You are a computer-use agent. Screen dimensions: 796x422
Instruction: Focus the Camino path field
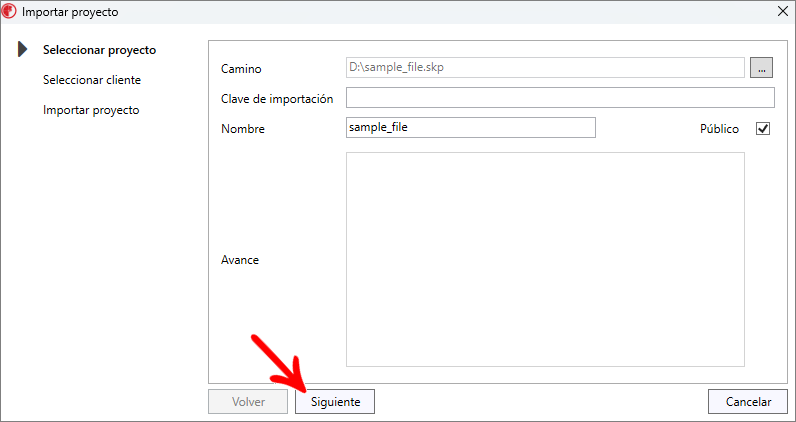[x=545, y=68]
